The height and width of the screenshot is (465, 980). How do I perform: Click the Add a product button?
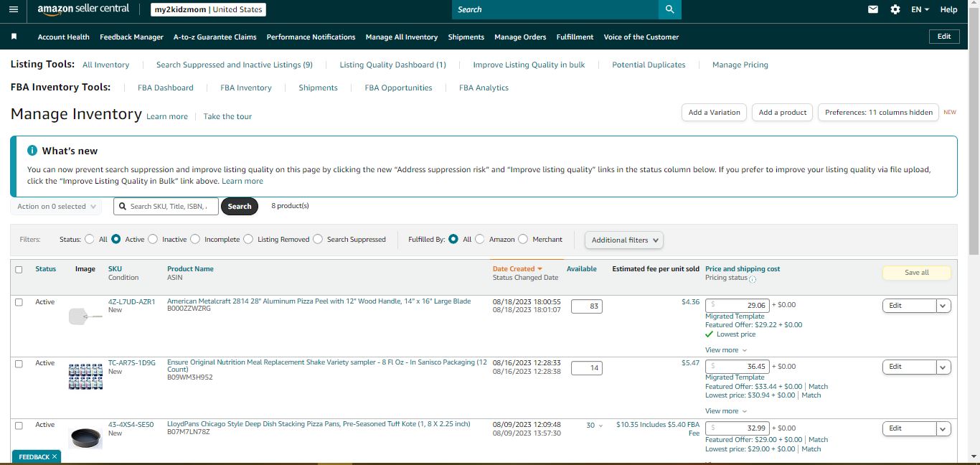pyautogui.click(x=783, y=113)
